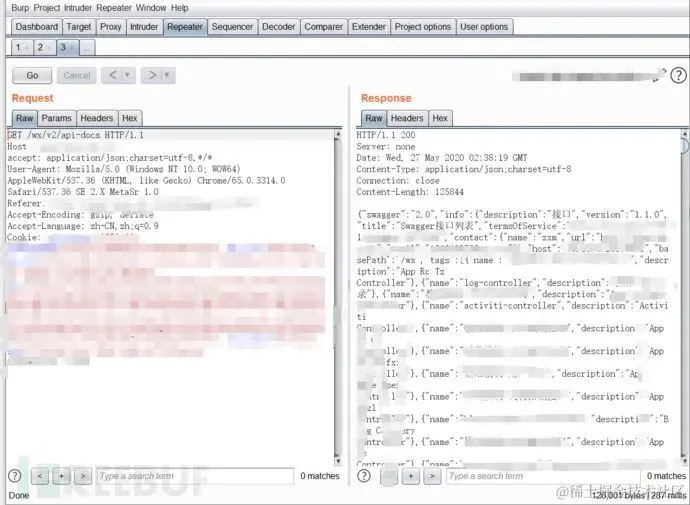Image resolution: width=690 pixels, height=505 pixels.
Task: Open request search help icon
Action: pyautogui.click(x=15, y=476)
